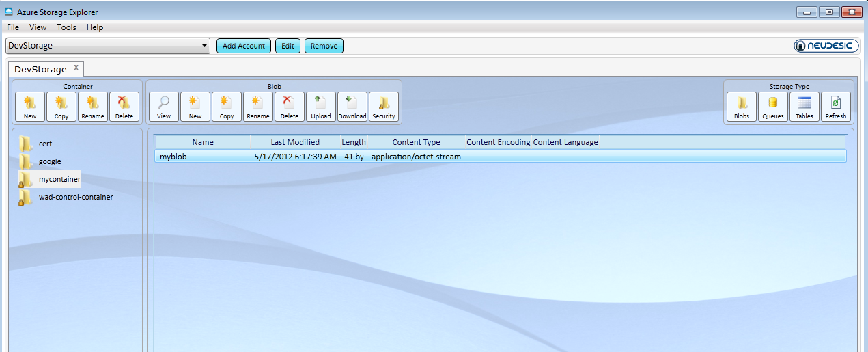The width and height of the screenshot is (868, 352).
Task: Switch storage type to Tables
Action: (x=804, y=107)
